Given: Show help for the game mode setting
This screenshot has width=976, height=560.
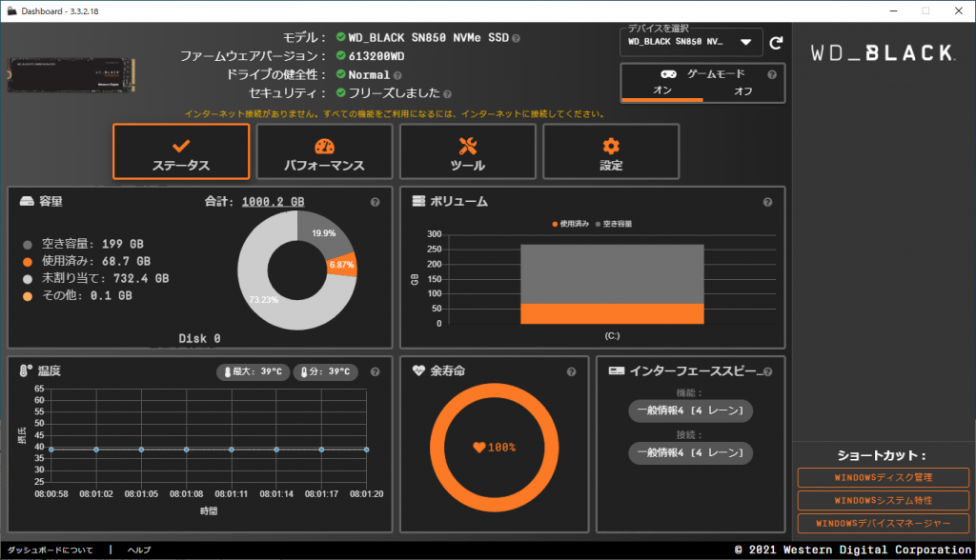Looking at the screenshot, I should 772,74.
